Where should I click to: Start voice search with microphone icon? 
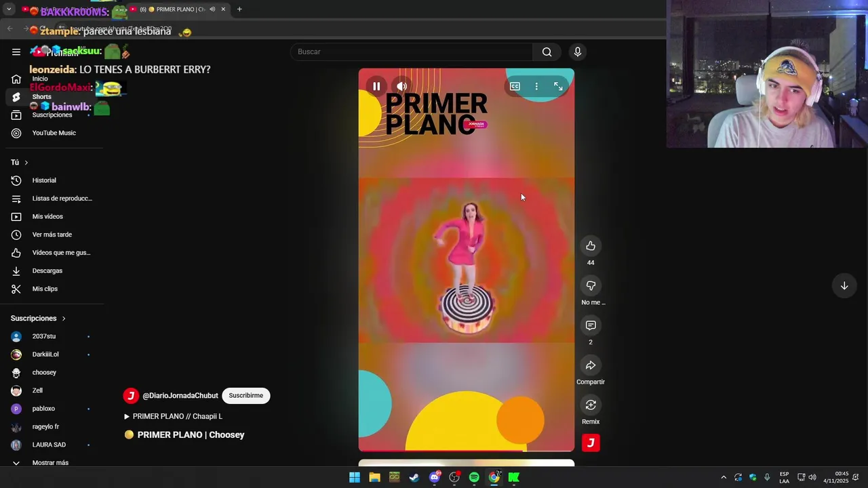578,52
